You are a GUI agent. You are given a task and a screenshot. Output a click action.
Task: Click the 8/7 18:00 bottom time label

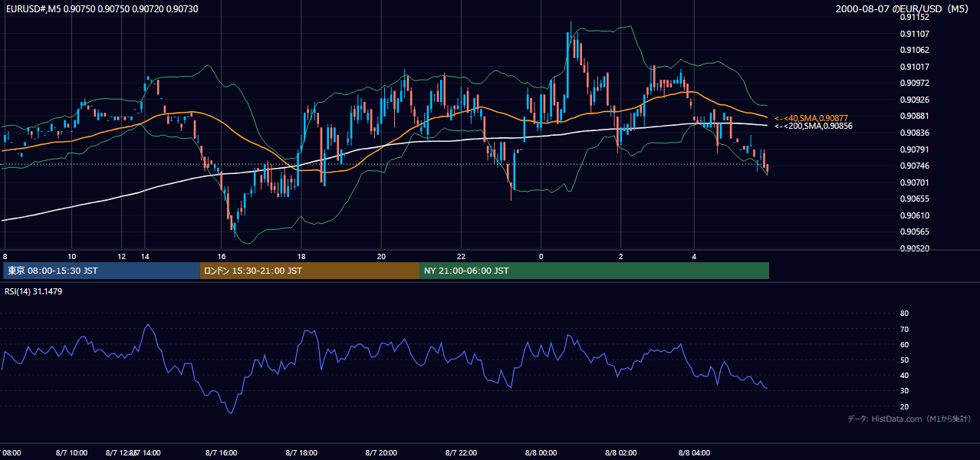pos(301,453)
